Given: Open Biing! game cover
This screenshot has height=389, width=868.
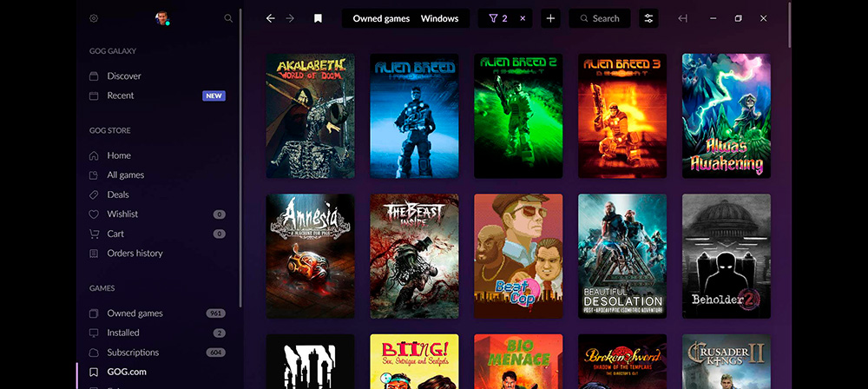Looking at the screenshot, I should 415,361.
